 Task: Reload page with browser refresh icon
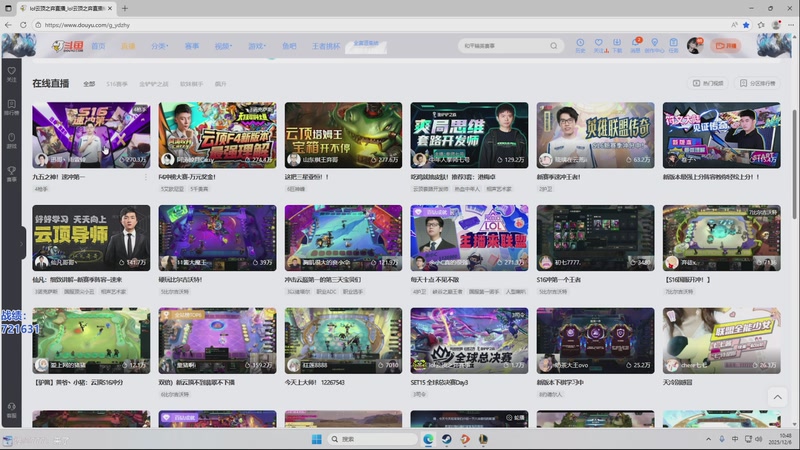pos(23,24)
